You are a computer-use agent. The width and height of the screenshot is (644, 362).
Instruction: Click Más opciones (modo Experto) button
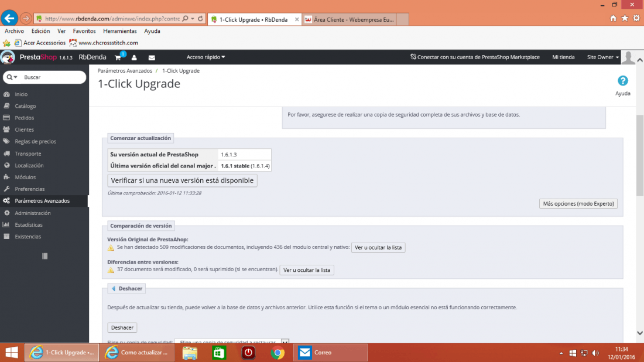[578, 204]
